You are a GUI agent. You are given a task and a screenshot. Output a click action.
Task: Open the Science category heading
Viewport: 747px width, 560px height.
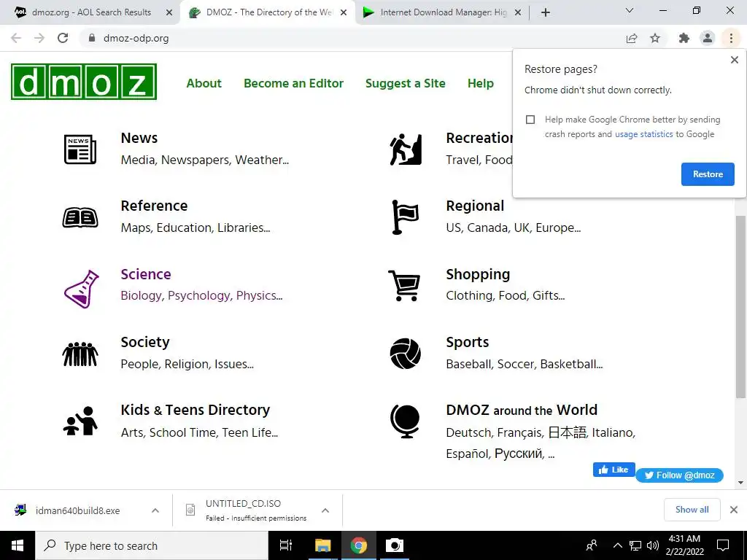coord(146,274)
